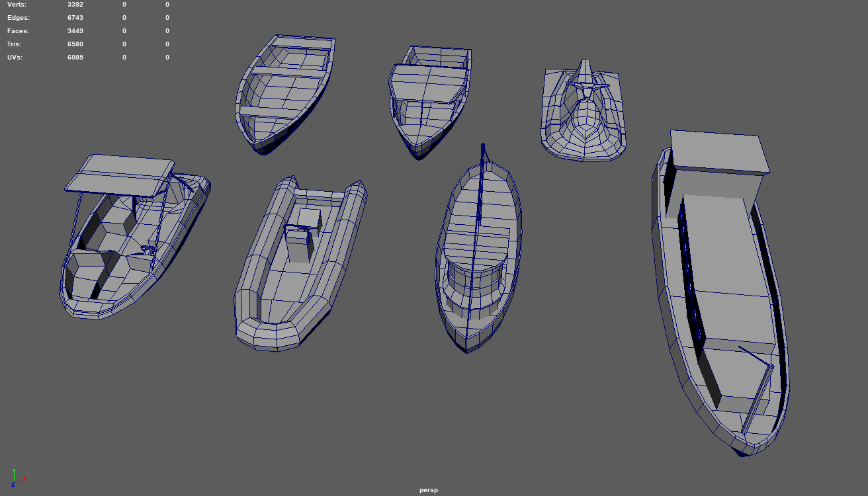Click the UVs: label in the heads-up display

15,58
